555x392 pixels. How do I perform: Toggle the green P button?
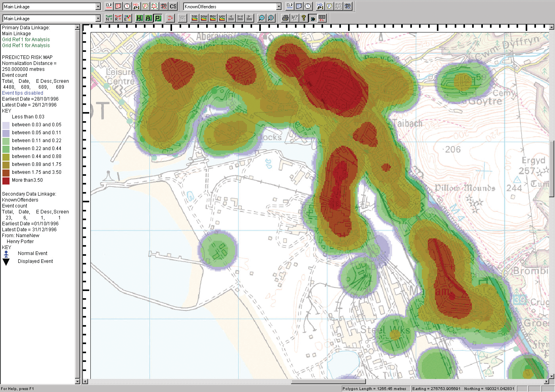[x=157, y=18]
